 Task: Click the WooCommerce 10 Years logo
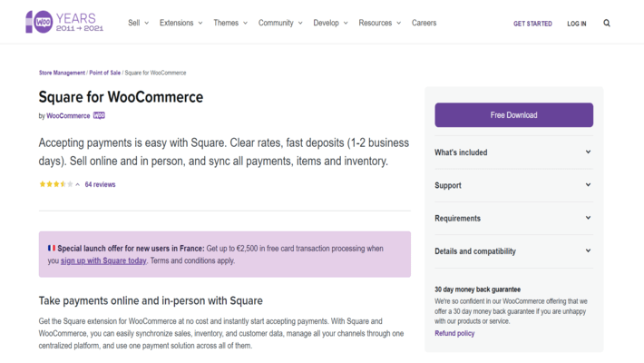[63, 23]
